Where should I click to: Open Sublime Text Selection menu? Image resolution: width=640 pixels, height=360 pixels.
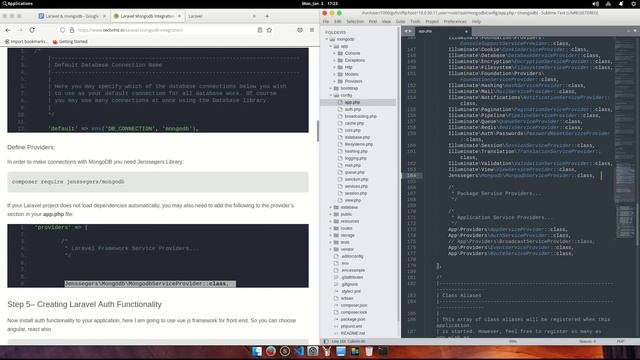pos(355,21)
